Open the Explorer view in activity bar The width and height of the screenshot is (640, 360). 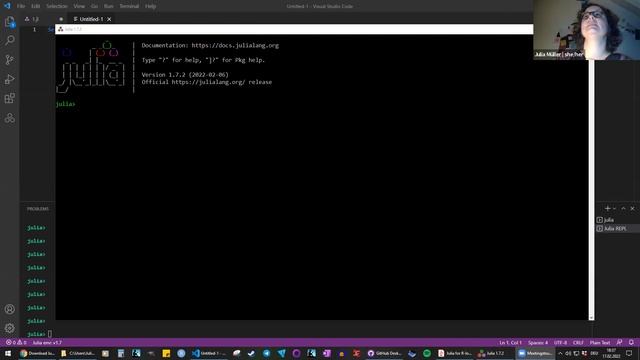coord(9,22)
